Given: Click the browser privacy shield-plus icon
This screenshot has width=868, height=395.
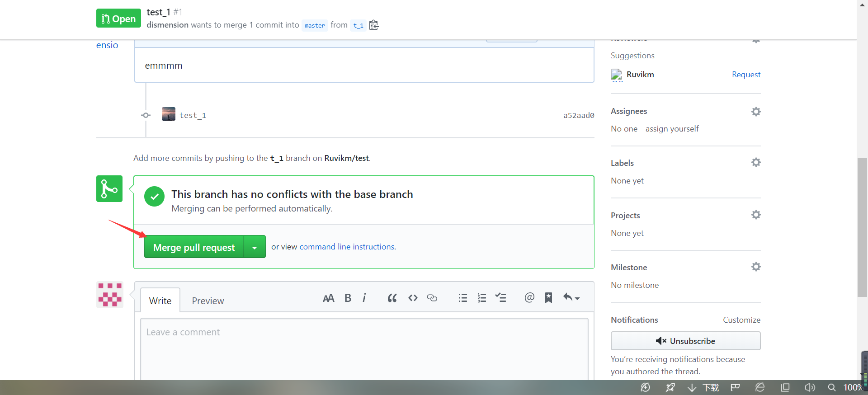Looking at the screenshot, I should [646, 387].
